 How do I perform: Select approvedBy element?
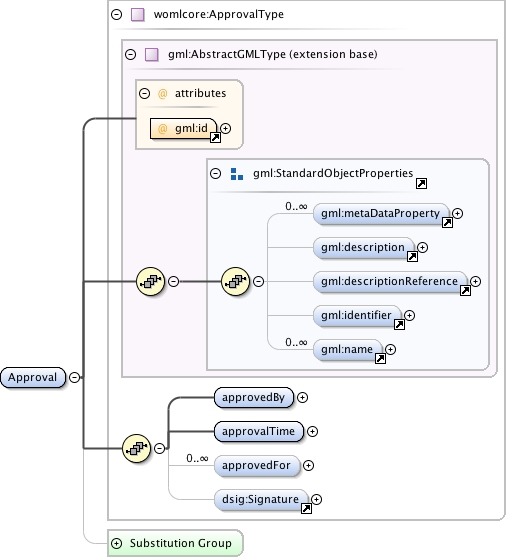(254, 398)
